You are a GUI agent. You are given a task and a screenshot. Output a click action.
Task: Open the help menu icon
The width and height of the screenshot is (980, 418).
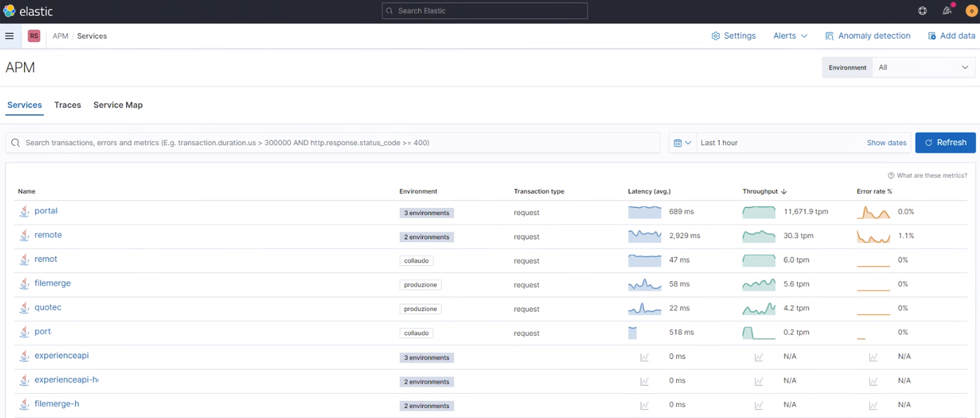[x=922, y=11]
